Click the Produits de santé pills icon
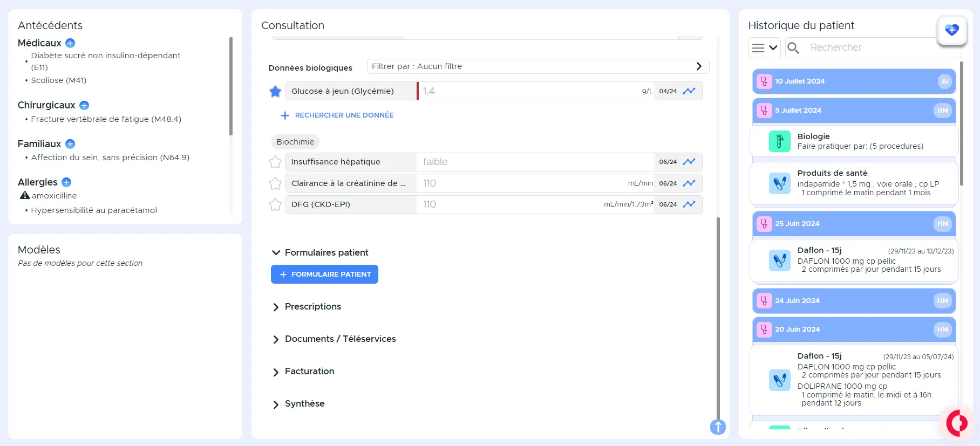The width and height of the screenshot is (980, 446). (779, 184)
